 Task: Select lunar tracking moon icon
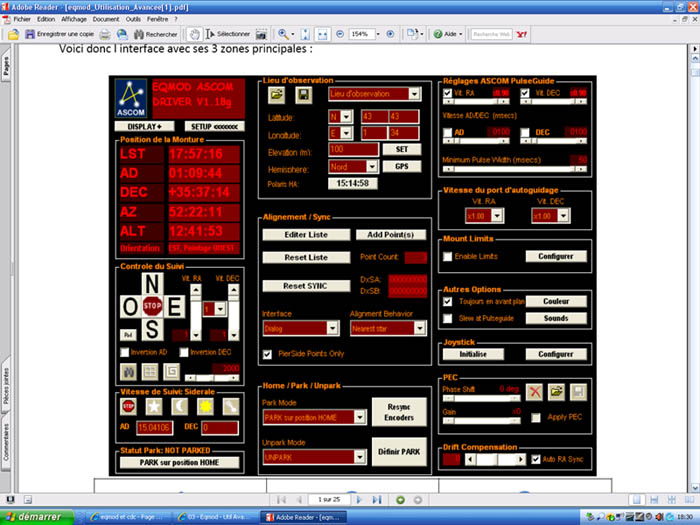[x=179, y=406]
